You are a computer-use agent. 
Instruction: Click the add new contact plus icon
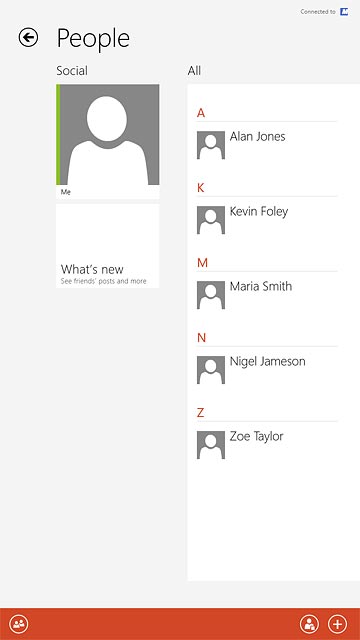tap(338, 624)
